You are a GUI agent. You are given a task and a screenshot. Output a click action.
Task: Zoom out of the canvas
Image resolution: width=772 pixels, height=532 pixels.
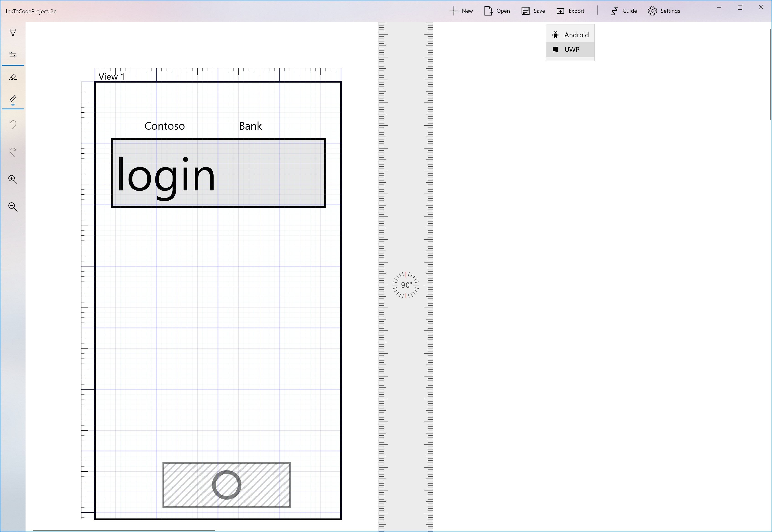coord(13,207)
